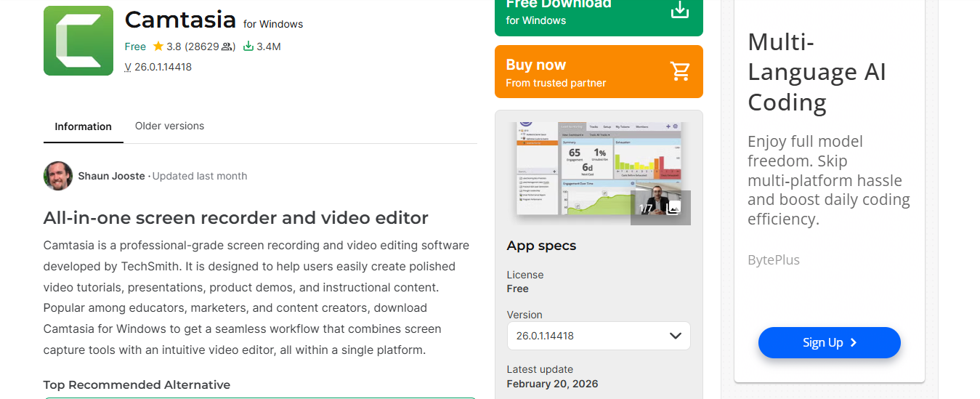Open the image gallery icon on screenshot
This screenshot has height=399, width=980.
[673, 209]
